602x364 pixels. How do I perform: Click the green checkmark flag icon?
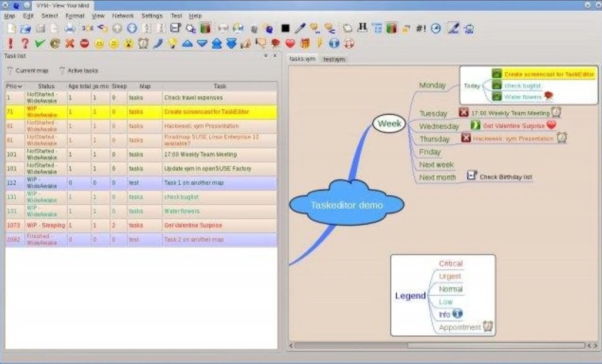click(39, 43)
